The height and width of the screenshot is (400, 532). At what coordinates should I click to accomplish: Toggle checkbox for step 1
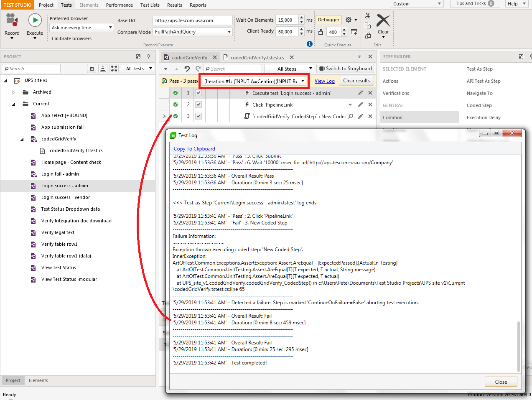tap(199, 93)
